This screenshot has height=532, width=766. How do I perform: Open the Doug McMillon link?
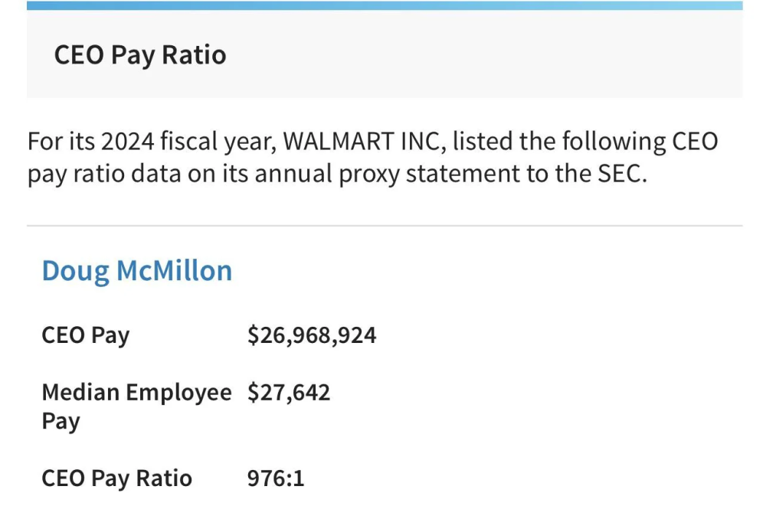coord(136,272)
